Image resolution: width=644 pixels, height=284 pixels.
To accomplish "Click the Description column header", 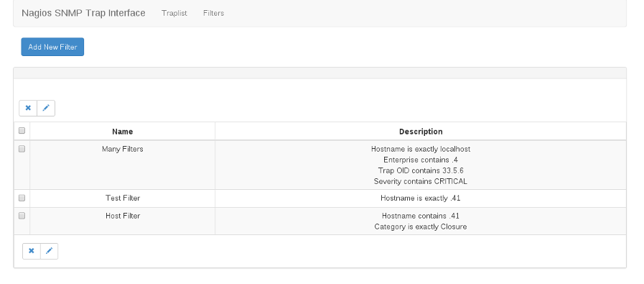I will tap(421, 132).
